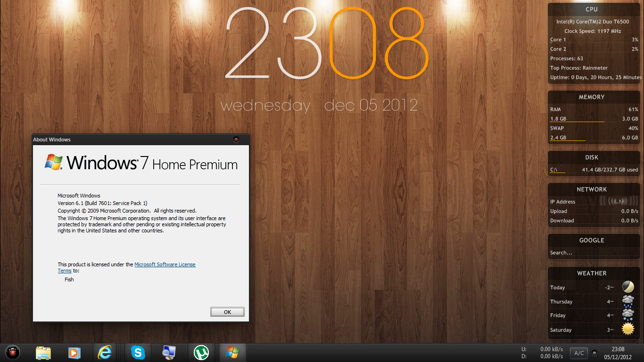Click the round notification area button
The height and width of the screenshot is (362, 644).
click(x=594, y=353)
